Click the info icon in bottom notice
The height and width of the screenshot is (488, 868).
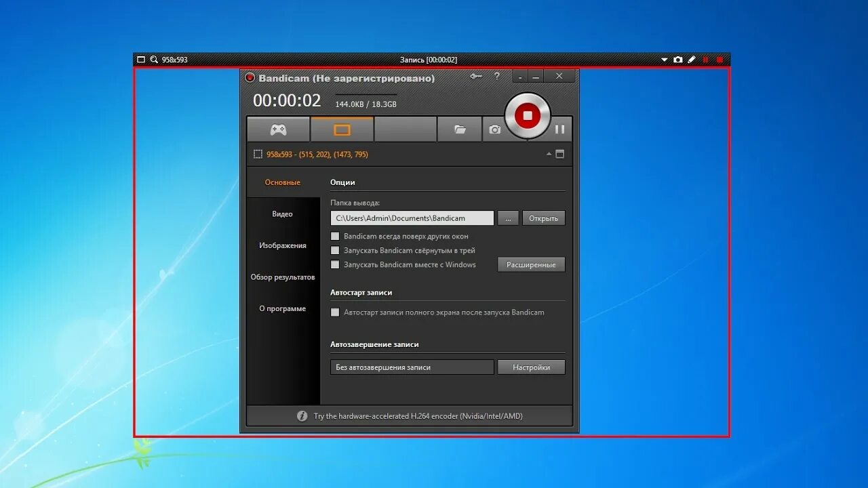click(302, 416)
